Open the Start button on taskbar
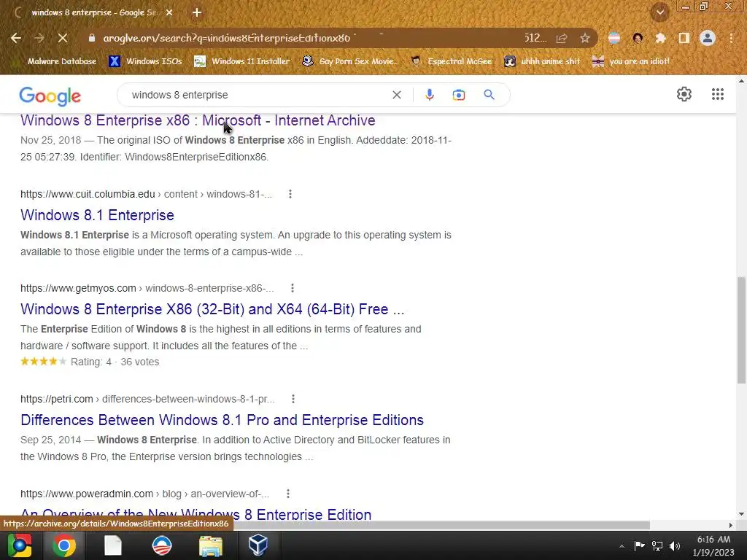 20,545
